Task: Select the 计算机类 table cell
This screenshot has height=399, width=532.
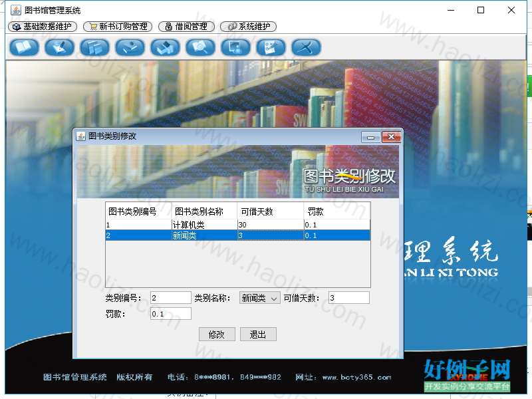Action: 205,225
